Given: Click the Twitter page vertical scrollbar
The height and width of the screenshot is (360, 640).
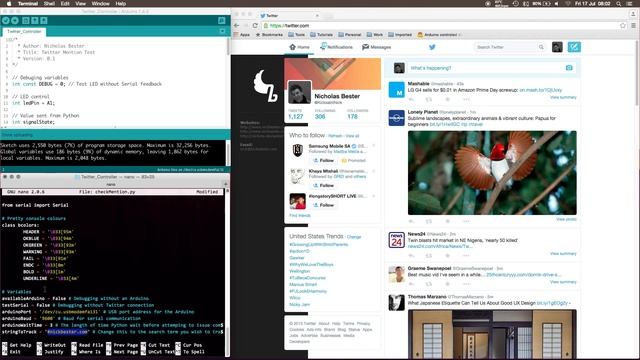Looking at the screenshot, I should (x=637, y=72).
